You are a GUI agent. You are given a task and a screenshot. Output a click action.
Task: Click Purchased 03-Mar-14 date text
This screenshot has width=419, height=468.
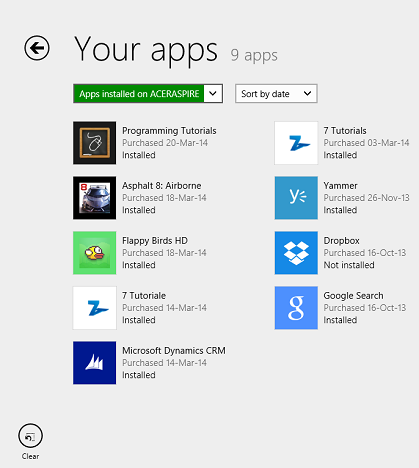pos(366,143)
